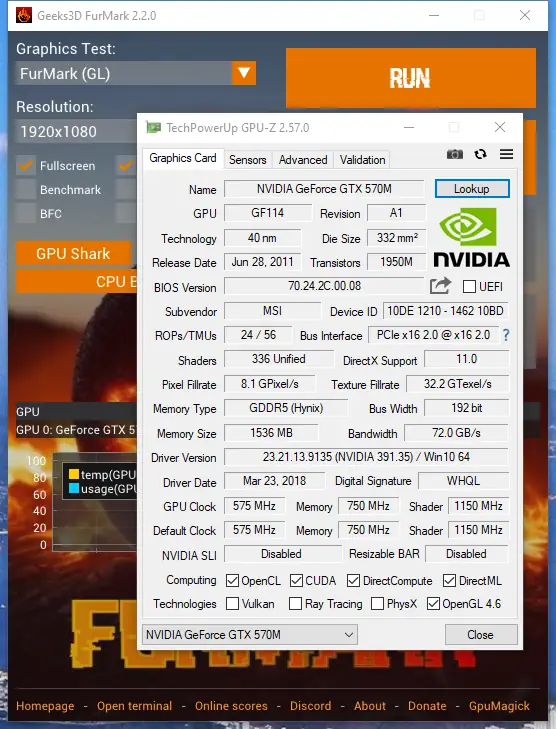Click the BIOS export share icon
556x729 pixels.
(440, 285)
